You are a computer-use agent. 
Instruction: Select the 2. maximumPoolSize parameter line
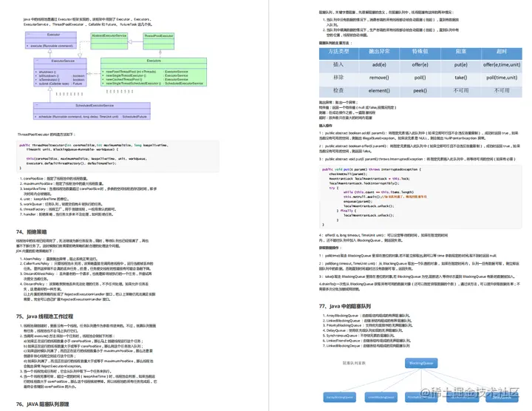coord(62,183)
